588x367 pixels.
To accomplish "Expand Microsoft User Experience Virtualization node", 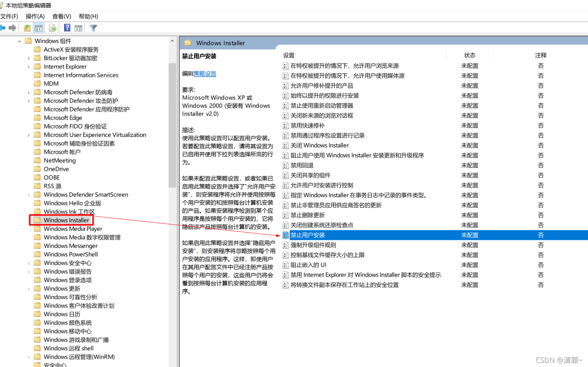I will pyautogui.click(x=28, y=135).
